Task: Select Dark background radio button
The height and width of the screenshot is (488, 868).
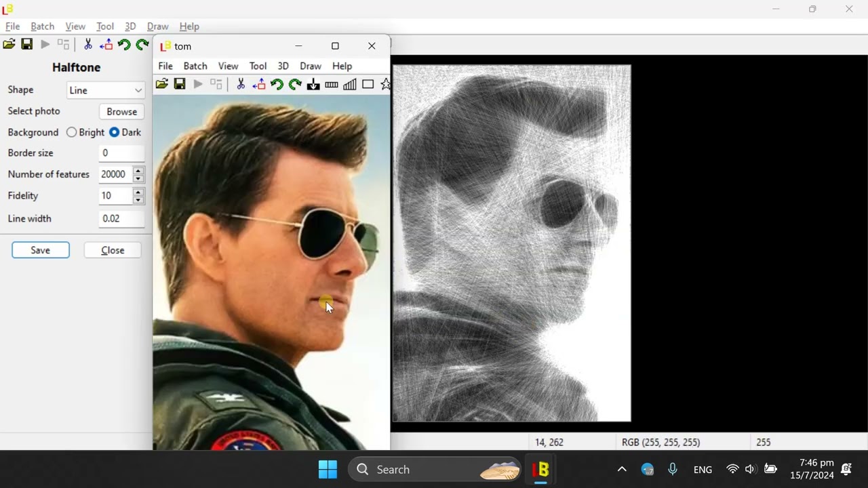Action: point(114,132)
